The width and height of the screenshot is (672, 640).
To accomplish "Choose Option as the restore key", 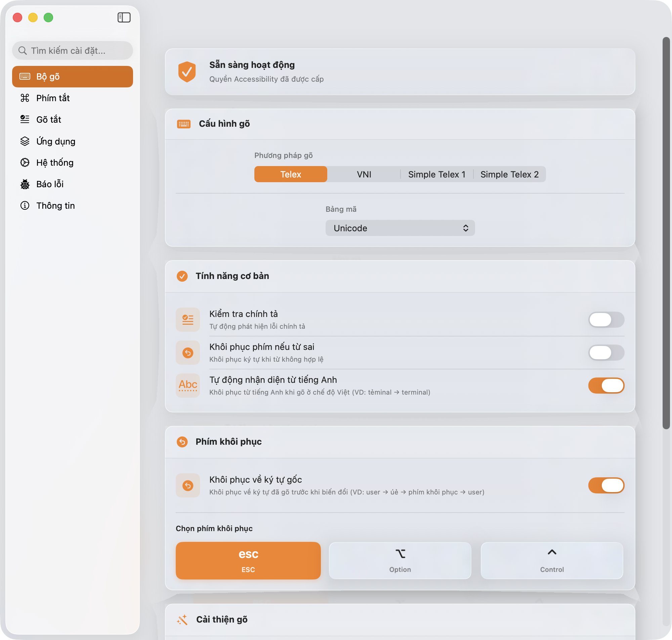I will click(x=400, y=561).
